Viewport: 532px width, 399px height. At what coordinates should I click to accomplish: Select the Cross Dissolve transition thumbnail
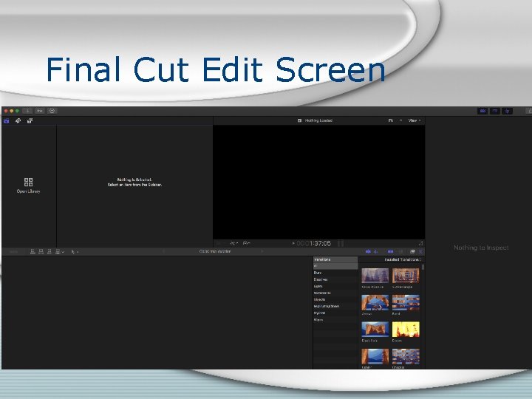(375, 276)
